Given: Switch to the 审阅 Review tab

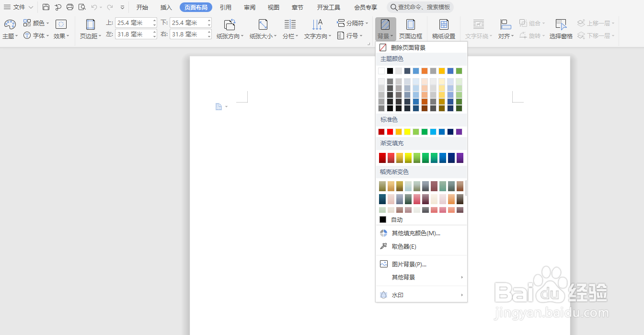Looking at the screenshot, I should pyautogui.click(x=250, y=7).
